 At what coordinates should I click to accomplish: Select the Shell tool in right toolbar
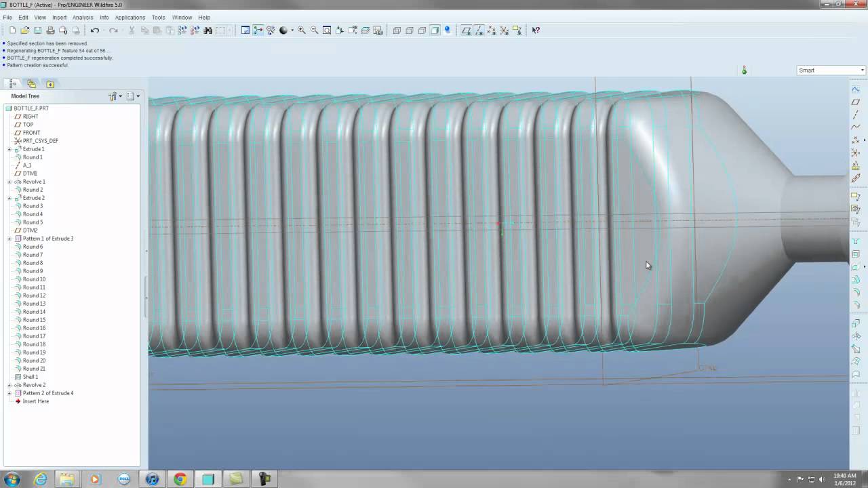pos(856,254)
